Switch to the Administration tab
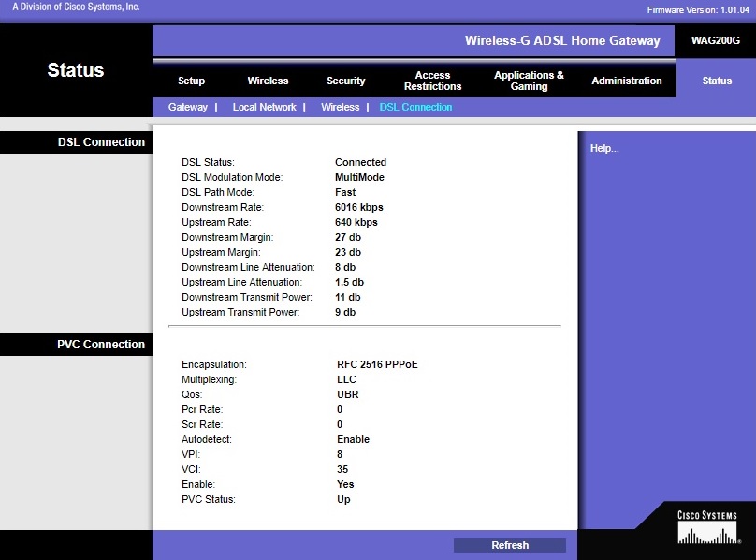 (626, 81)
